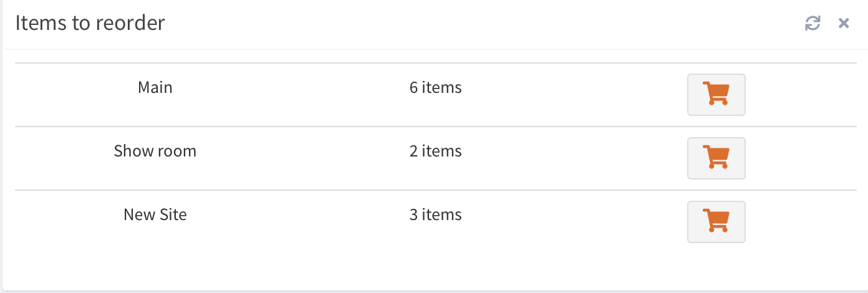Click the word "reorder" in the panel heading

point(130,24)
